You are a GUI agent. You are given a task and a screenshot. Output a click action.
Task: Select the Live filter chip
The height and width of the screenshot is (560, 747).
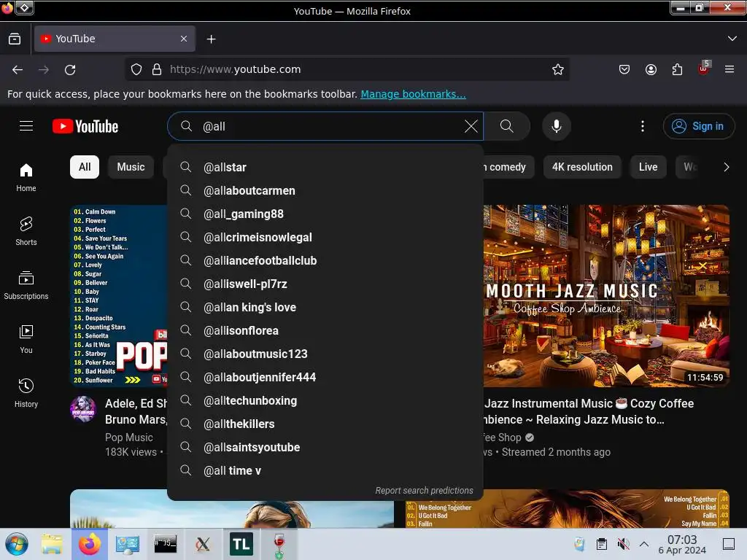[x=648, y=167]
